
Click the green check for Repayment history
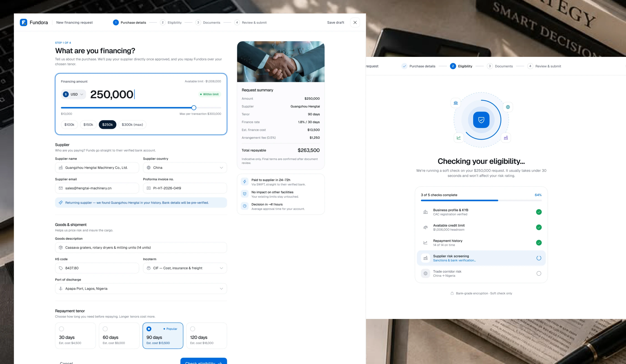point(539,243)
